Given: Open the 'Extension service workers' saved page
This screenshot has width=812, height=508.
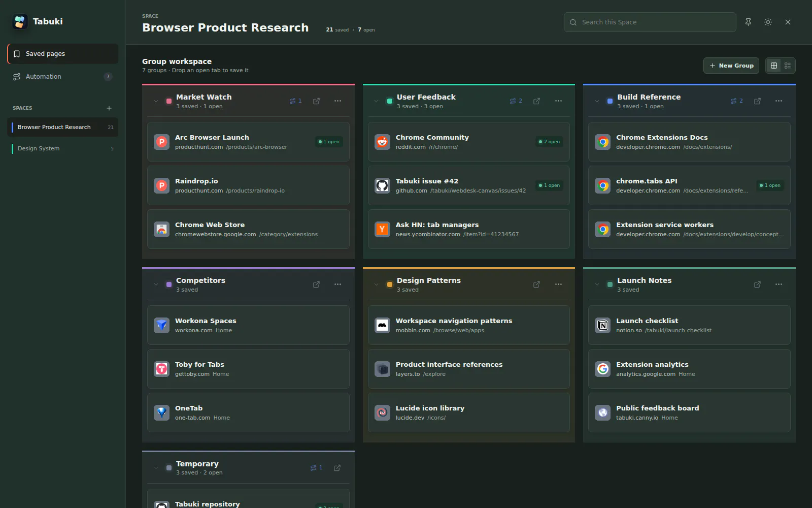Looking at the screenshot, I should coord(689,229).
